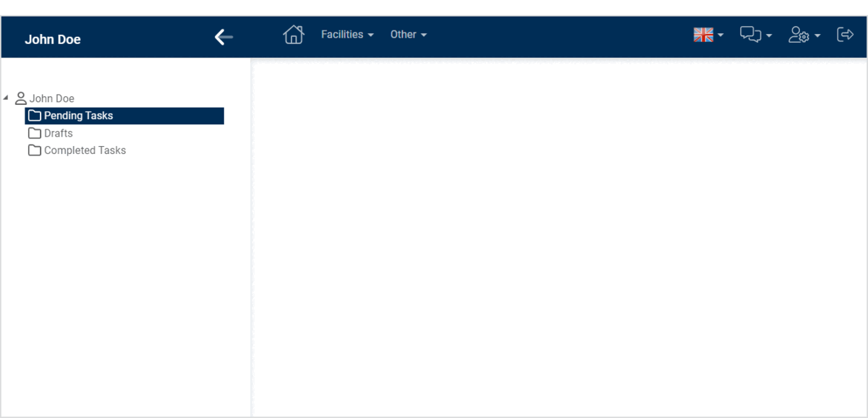Open the Facilities menu
This screenshot has height=418, width=868.
click(347, 35)
